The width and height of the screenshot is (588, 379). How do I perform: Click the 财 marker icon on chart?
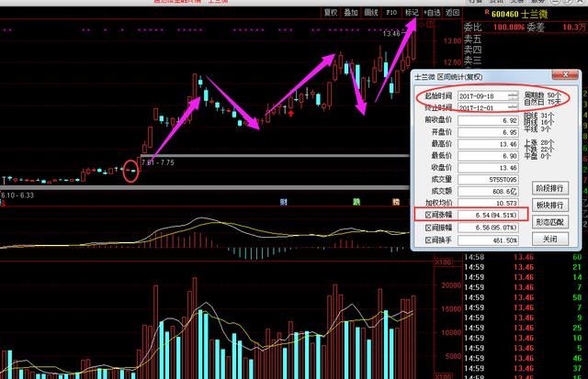pyautogui.click(x=284, y=201)
